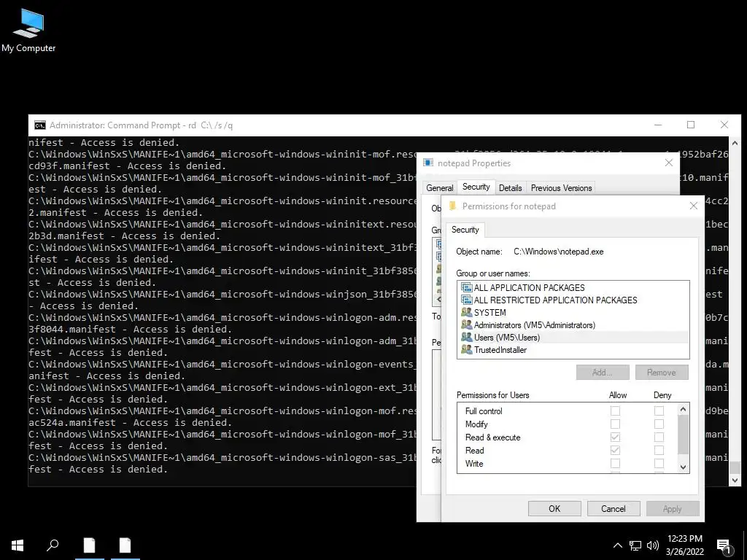Viewport: 747px width, 560px height.
Task: Toggle Full control Allow checkbox
Action: (615, 411)
